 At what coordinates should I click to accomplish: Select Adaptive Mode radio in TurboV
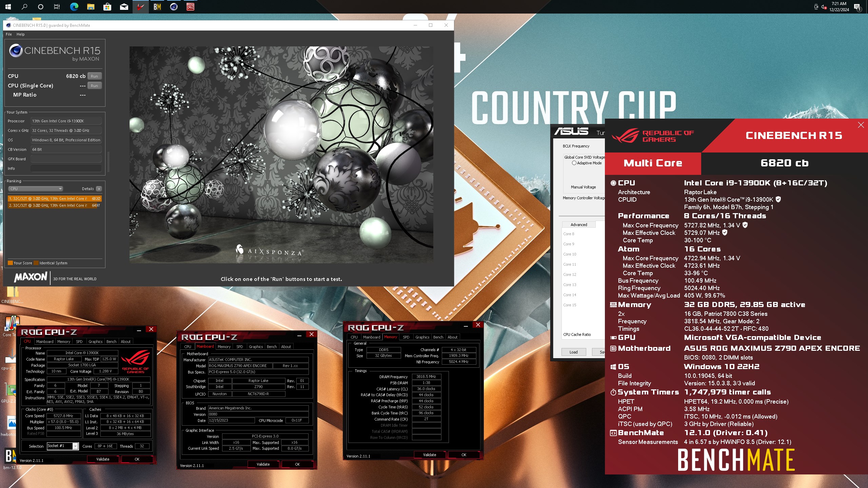pos(574,163)
